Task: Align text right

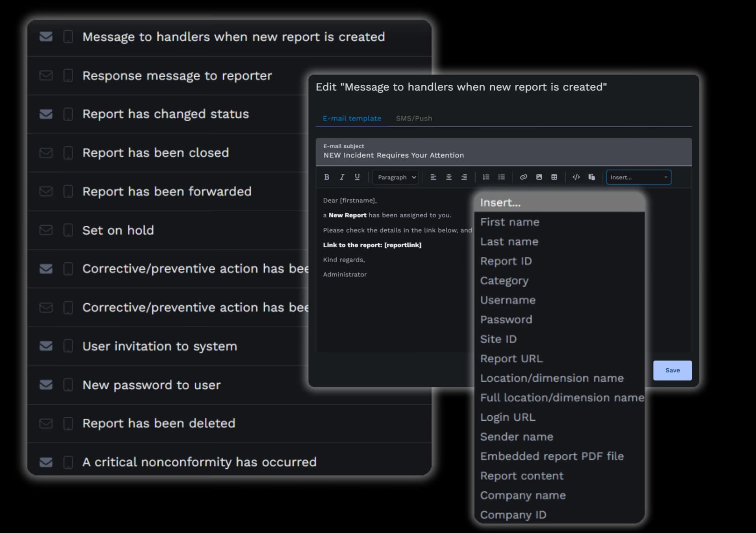Action: pyautogui.click(x=464, y=177)
